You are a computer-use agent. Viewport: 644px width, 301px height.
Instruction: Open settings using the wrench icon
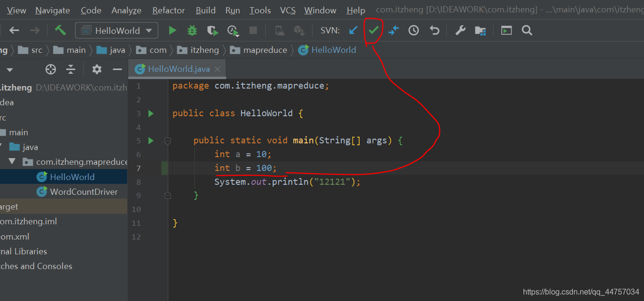(460, 30)
